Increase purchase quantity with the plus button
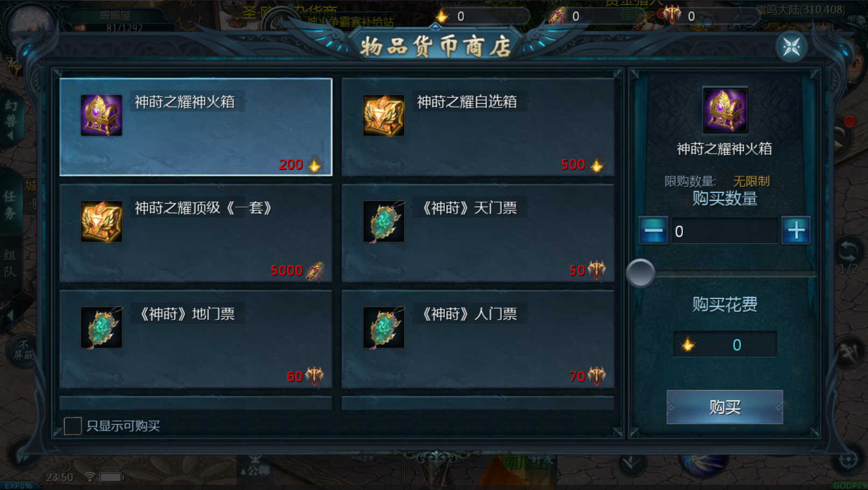The width and height of the screenshot is (868, 490). tap(796, 231)
